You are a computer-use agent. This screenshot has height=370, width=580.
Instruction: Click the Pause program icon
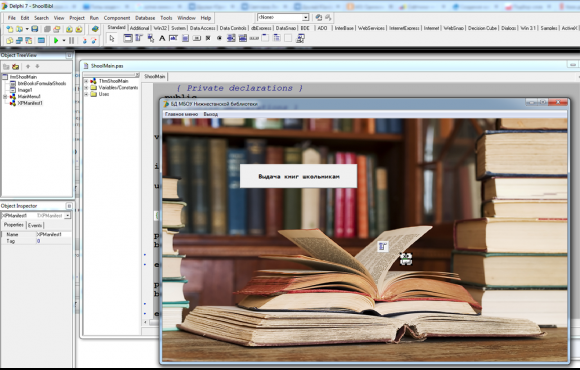click(x=71, y=40)
